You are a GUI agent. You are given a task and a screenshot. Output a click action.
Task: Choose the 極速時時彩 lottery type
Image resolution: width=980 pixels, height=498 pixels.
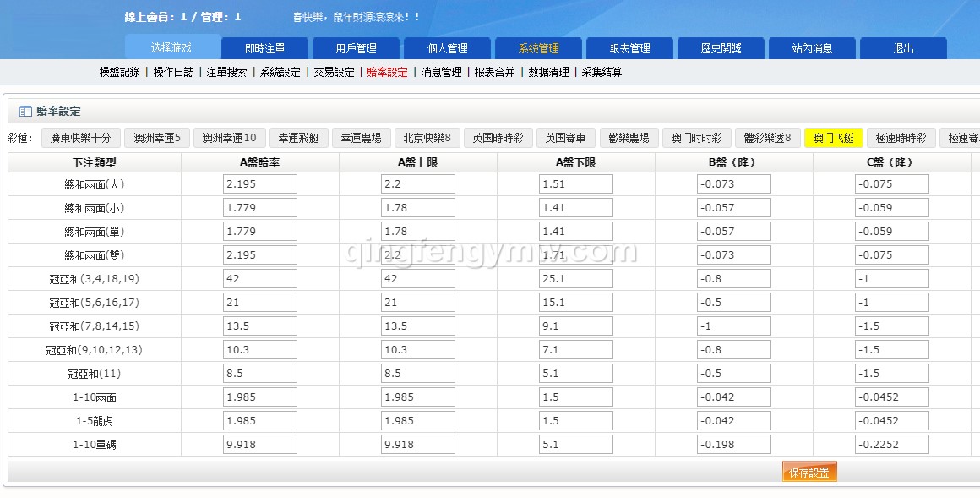click(x=901, y=138)
